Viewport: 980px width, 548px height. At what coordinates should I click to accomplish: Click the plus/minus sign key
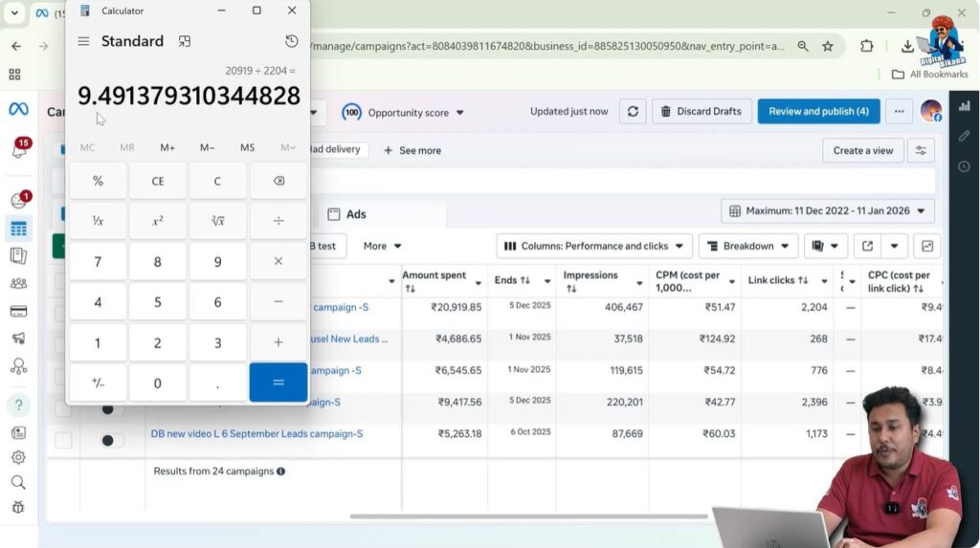tap(99, 383)
